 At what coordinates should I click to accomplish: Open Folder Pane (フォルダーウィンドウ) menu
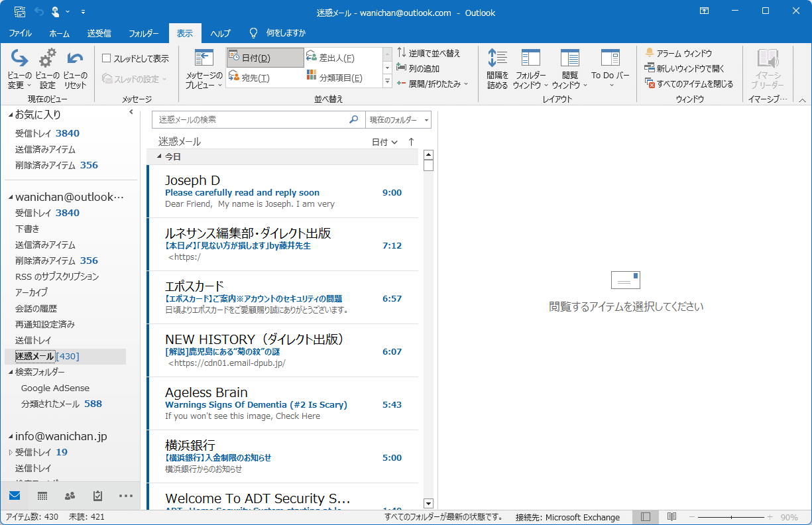tap(531, 69)
